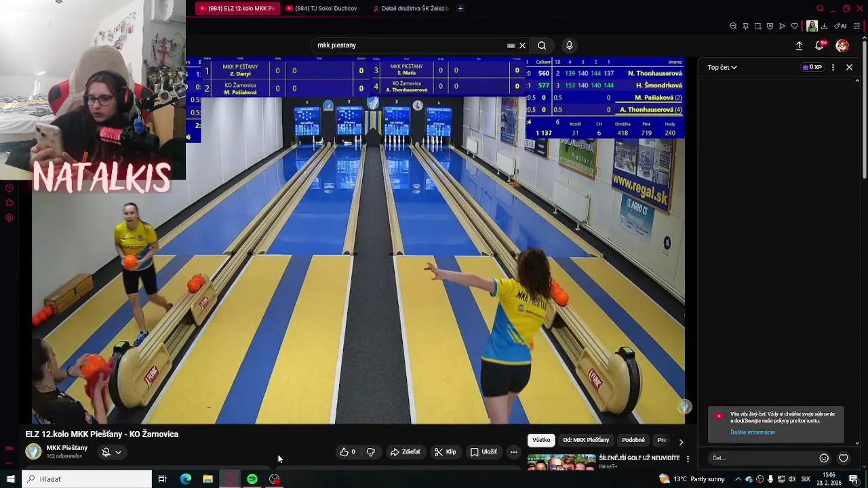Open YouTube notifications bell
Image resolution: width=868 pixels, height=488 pixels.
pyautogui.click(x=820, y=45)
